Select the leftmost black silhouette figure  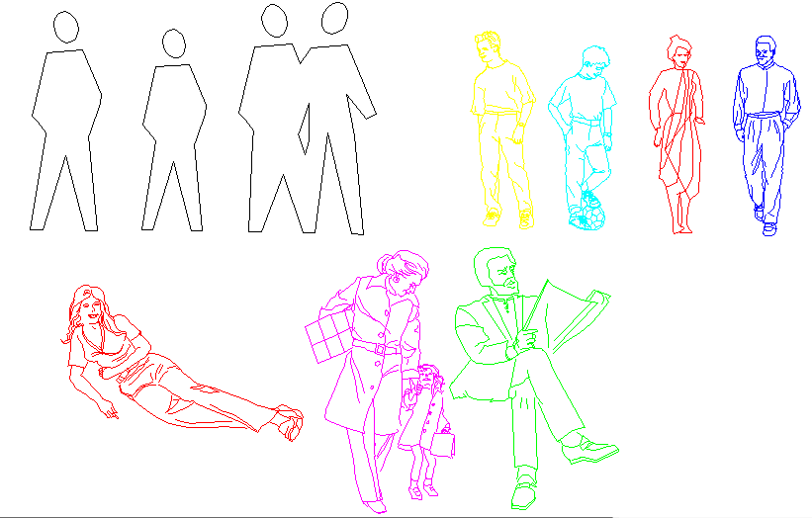tap(64, 121)
